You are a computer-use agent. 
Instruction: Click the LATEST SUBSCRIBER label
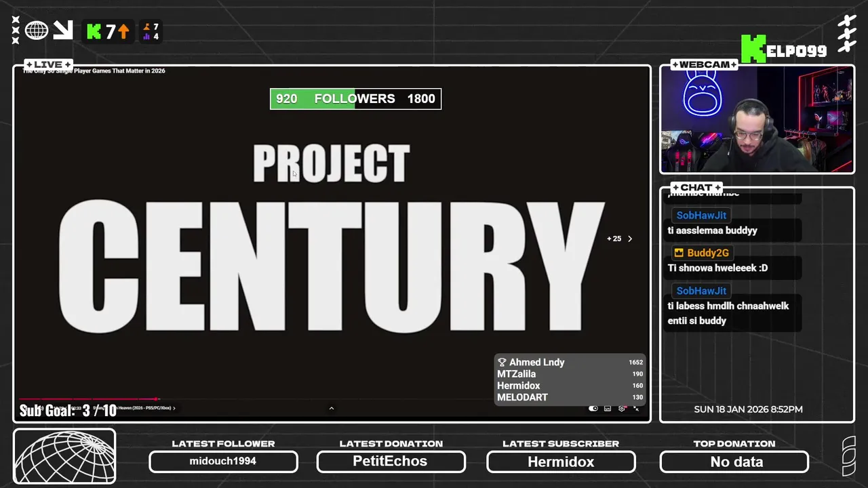[561, 444]
